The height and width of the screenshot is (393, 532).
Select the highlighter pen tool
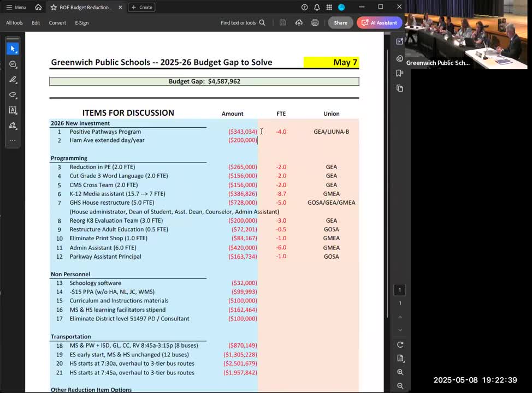click(13, 80)
